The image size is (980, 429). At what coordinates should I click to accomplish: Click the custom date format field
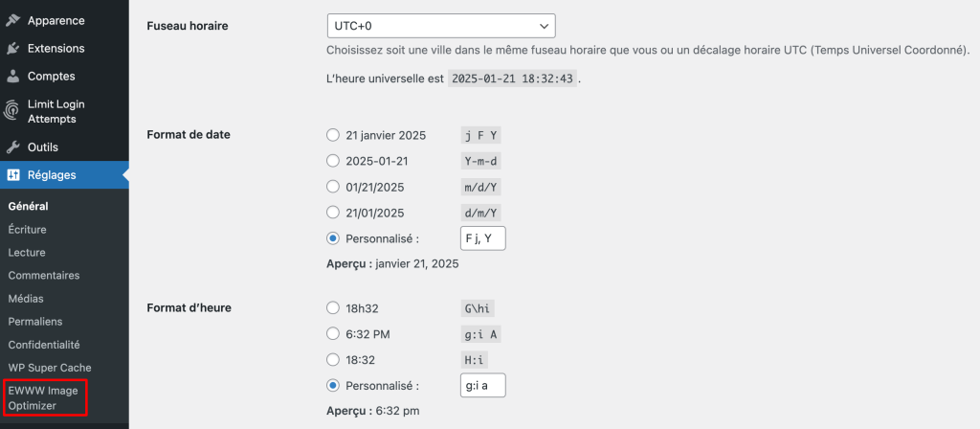pyautogui.click(x=482, y=238)
